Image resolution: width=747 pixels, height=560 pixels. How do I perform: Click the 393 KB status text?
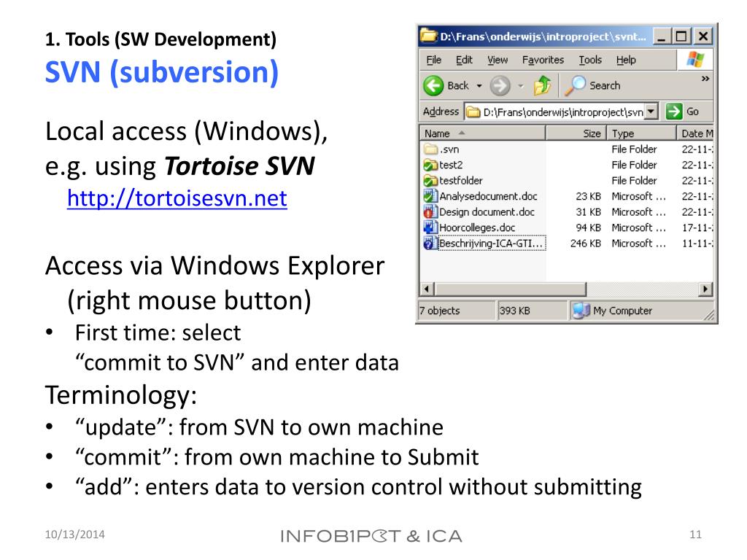click(514, 311)
